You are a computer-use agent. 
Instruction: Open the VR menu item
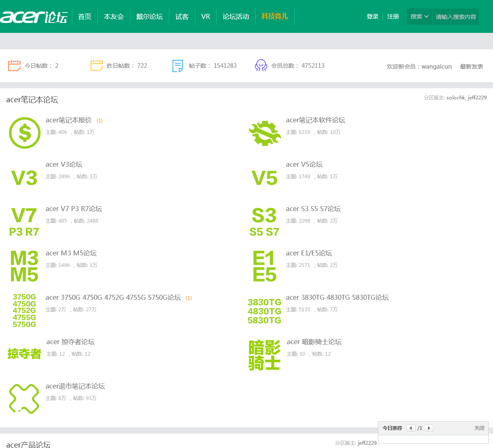click(x=206, y=16)
